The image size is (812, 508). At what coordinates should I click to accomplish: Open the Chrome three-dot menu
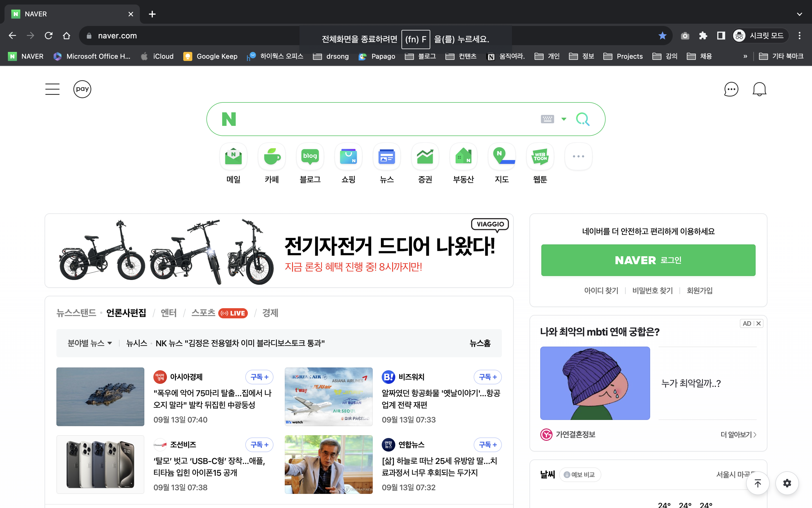click(x=800, y=35)
